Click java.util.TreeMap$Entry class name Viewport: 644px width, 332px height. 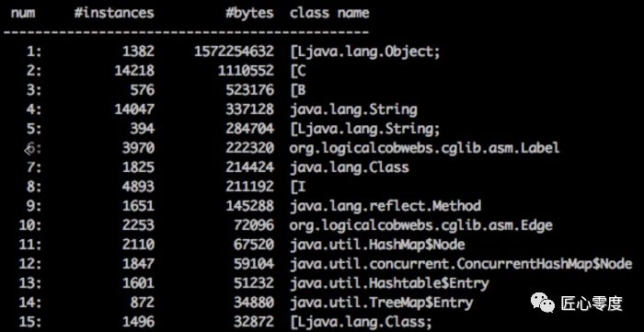point(382,303)
